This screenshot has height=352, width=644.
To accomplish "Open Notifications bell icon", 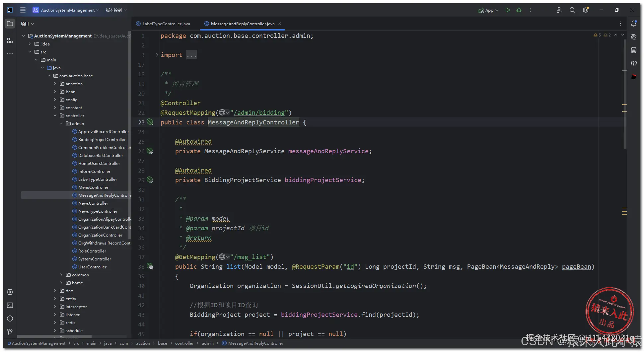I will point(634,24).
